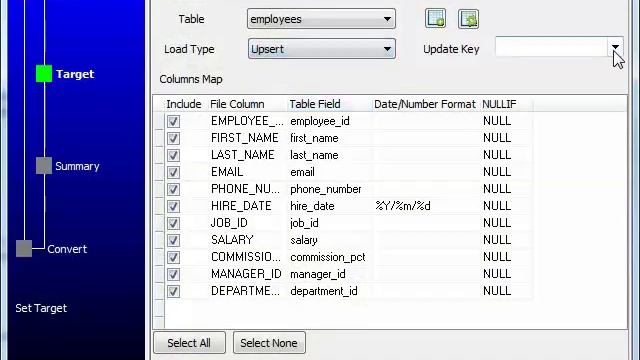Uncheck Include for COMMISSION row
Viewport: 640px width, 360px height.
(x=173, y=257)
